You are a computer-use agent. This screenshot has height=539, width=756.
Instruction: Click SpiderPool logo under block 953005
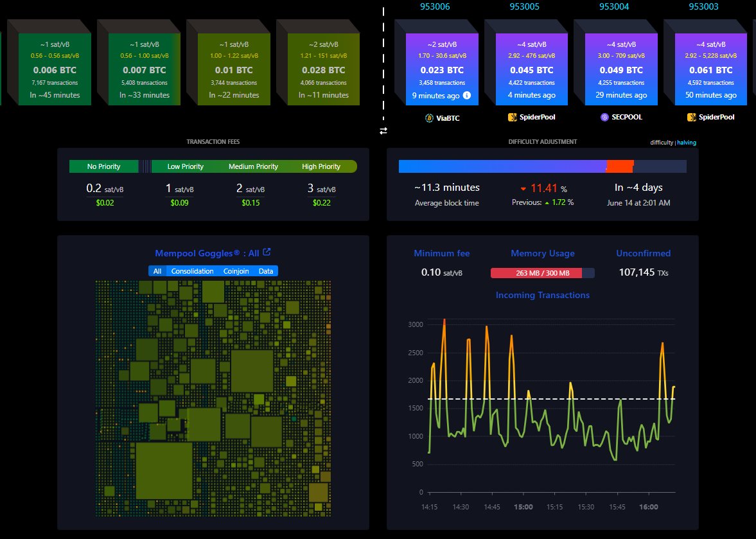pyautogui.click(x=513, y=117)
